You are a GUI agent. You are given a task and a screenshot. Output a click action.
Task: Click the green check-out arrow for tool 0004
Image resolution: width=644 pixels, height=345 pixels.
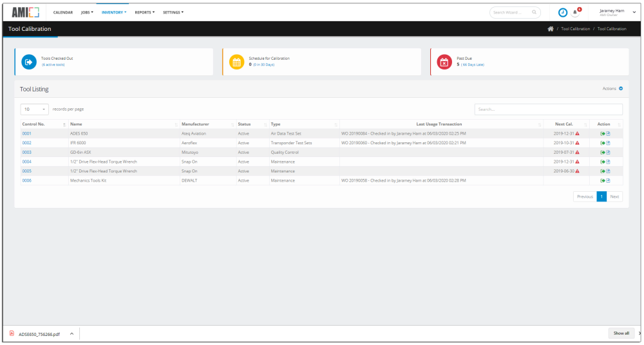(603, 162)
